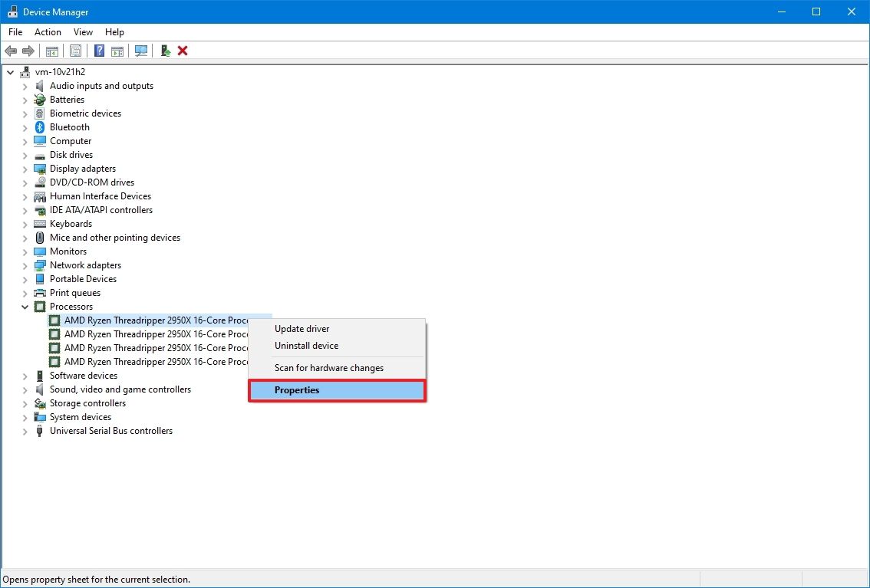Click the Forward navigation arrow icon

tap(29, 51)
